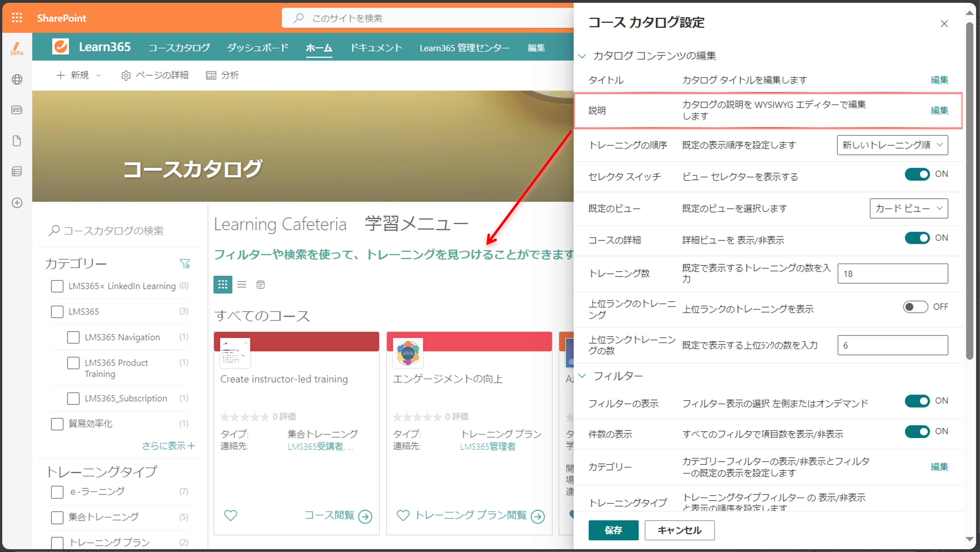Favorite the Create instructor-led training course heart
Viewport: 980px width, 552px height.
(x=230, y=515)
